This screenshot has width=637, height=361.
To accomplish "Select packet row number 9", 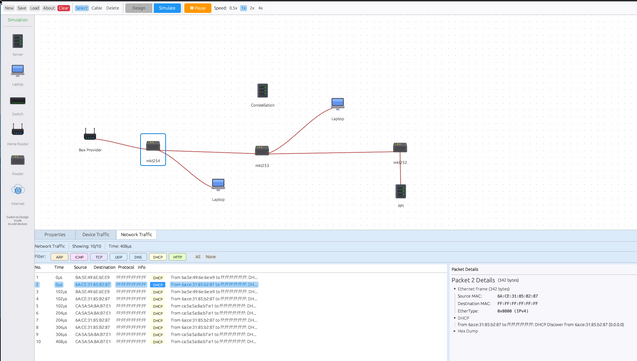I will click(x=146, y=335).
